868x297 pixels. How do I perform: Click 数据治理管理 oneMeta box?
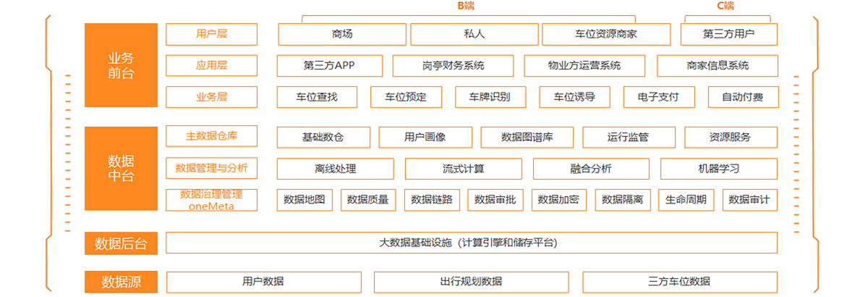[211, 200]
